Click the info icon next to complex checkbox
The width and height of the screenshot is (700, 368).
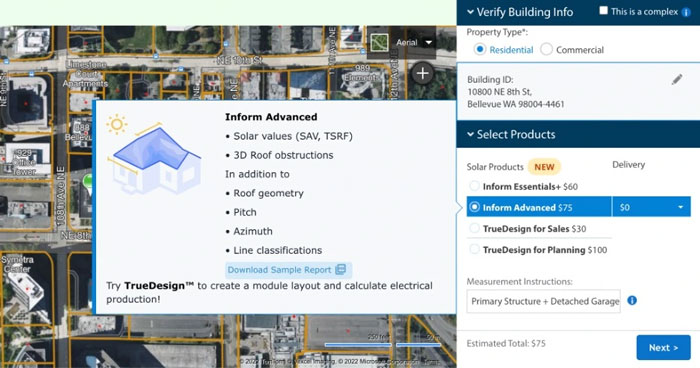[x=686, y=13]
